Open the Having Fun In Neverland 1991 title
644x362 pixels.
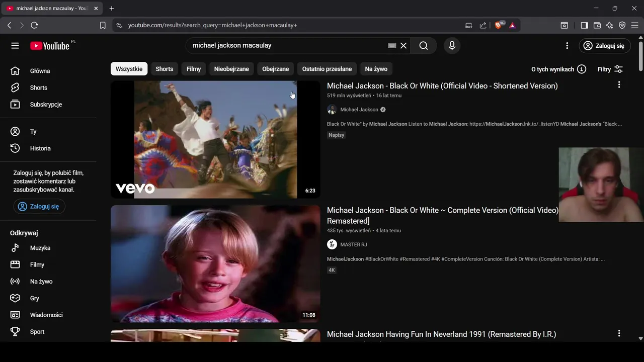coord(441,334)
